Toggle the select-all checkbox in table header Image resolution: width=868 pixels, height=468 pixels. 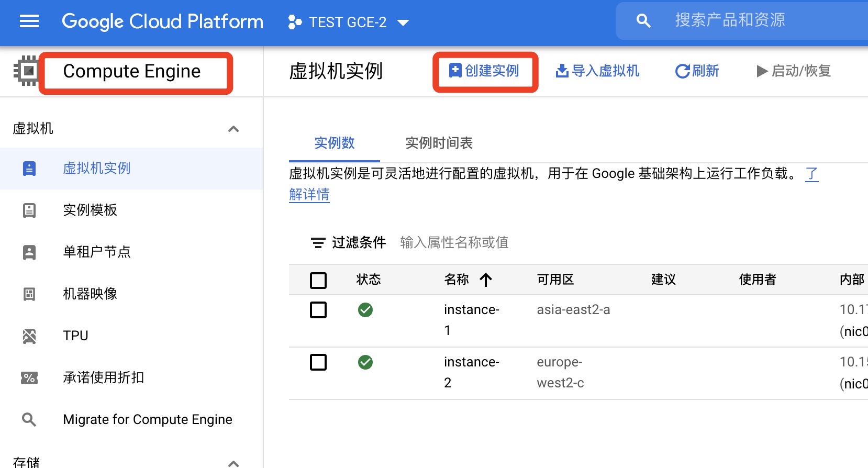point(318,280)
